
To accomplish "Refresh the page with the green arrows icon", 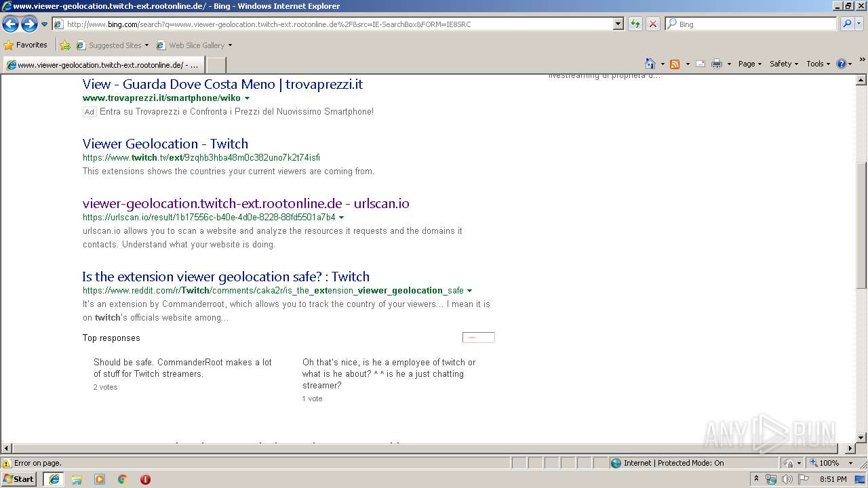I will pyautogui.click(x=635, y=24).
